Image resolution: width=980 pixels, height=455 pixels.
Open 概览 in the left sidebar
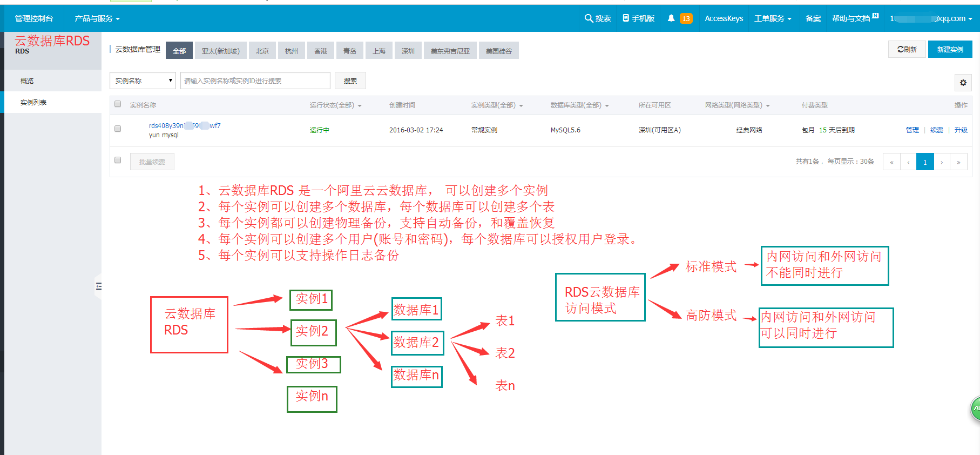click(53, 81)
